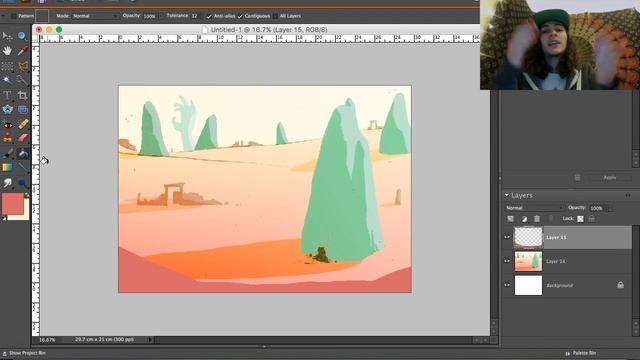Click Layer 14 thumbnail

tap(528, 261)
